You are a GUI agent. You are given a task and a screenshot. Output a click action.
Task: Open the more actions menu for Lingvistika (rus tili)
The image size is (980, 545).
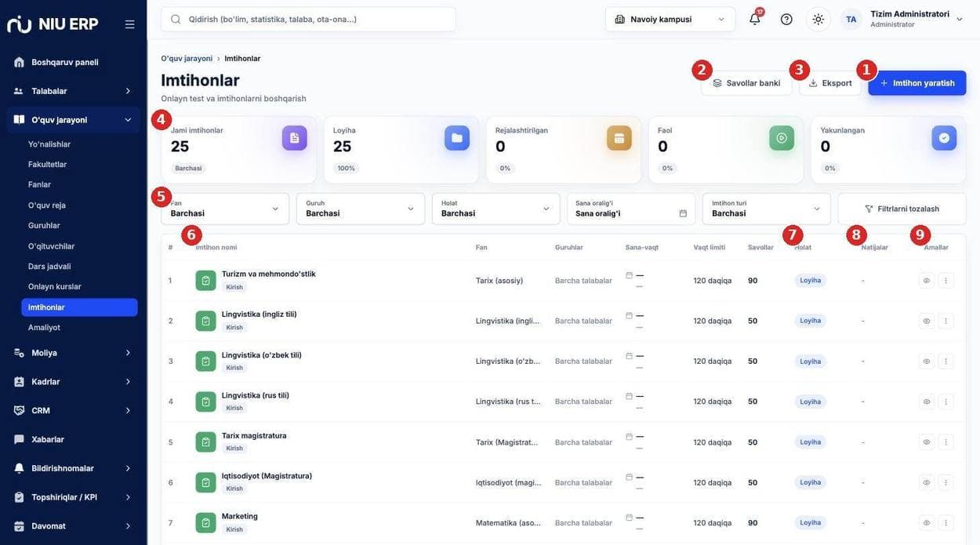point(946,401)
